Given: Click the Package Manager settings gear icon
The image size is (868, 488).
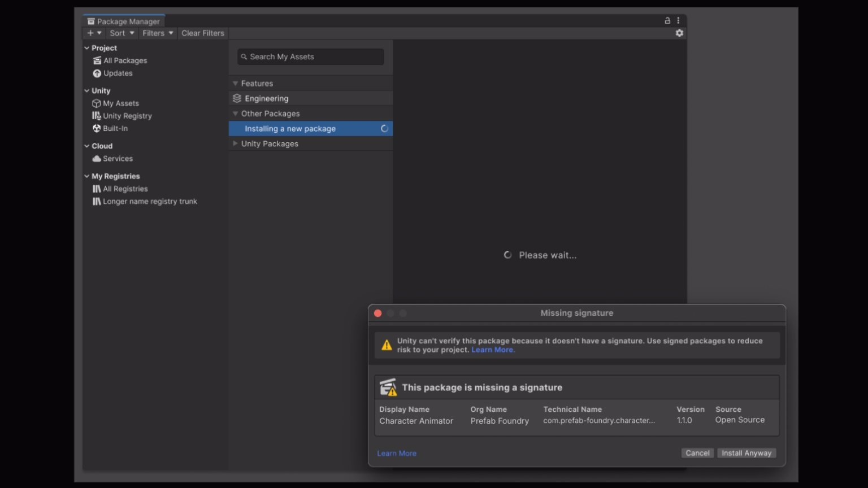Looking at the screenshot, I should [x=679, y=33].
